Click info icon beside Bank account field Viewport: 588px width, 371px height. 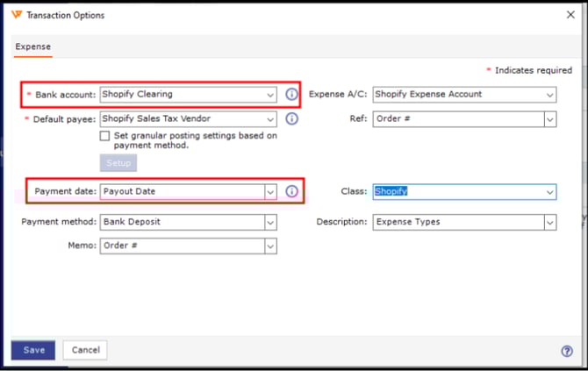(x=292, y=94)
